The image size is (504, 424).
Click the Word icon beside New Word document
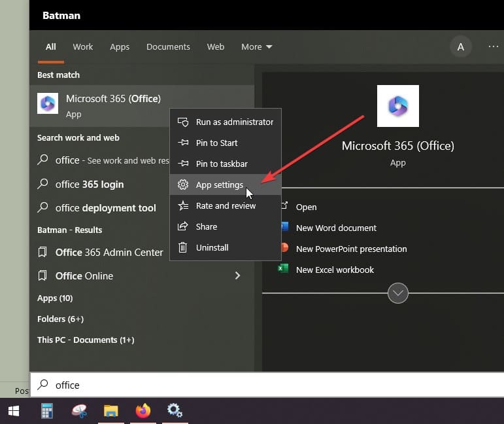(285, 226)
